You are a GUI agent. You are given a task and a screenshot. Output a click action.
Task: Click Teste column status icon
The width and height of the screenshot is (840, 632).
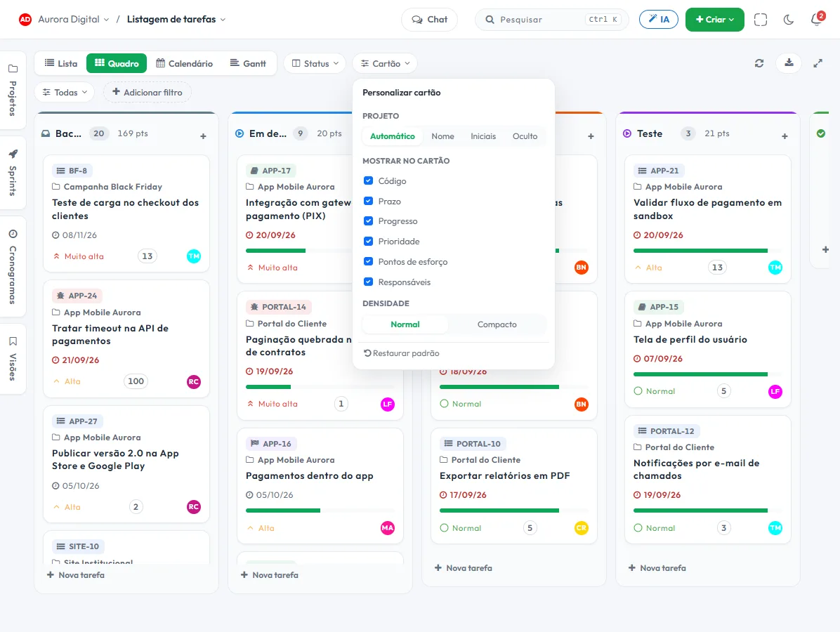[x=627, y=133]
